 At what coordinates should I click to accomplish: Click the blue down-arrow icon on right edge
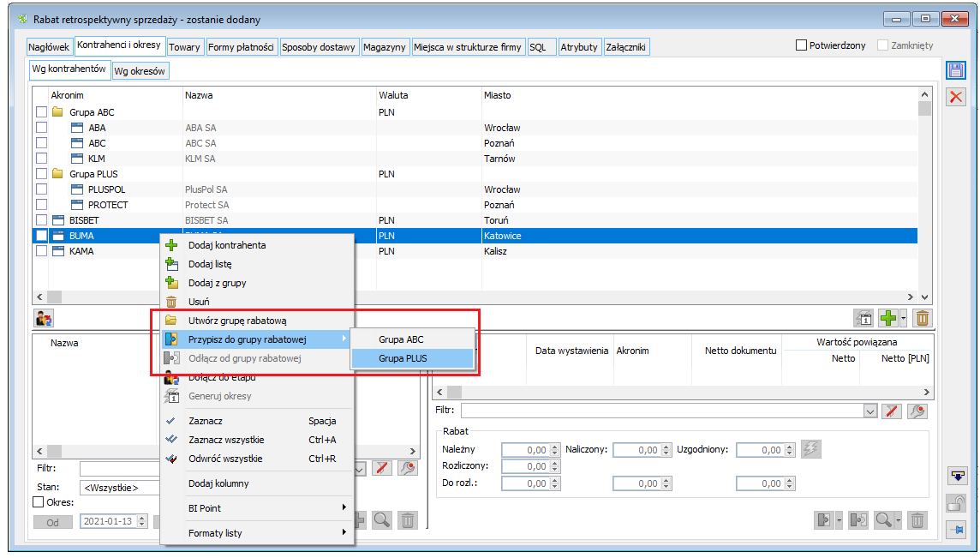(x=957, y=476)
